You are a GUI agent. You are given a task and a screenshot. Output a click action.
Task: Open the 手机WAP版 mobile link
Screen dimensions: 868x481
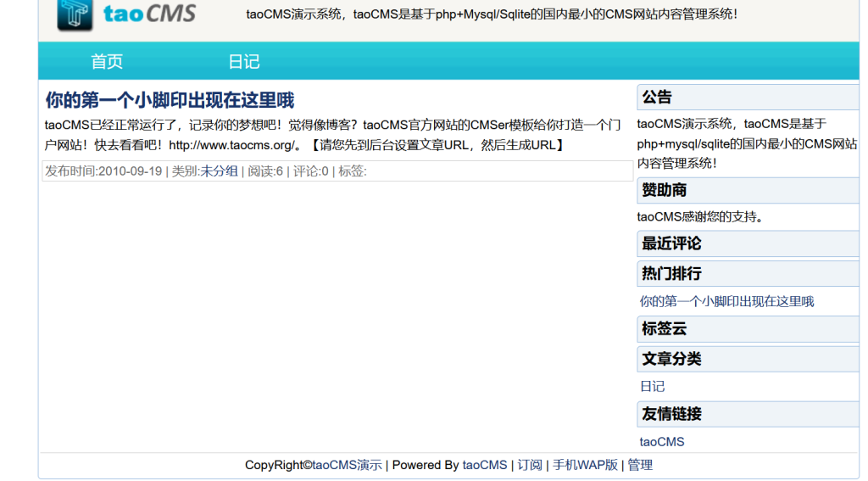[585, 465]
